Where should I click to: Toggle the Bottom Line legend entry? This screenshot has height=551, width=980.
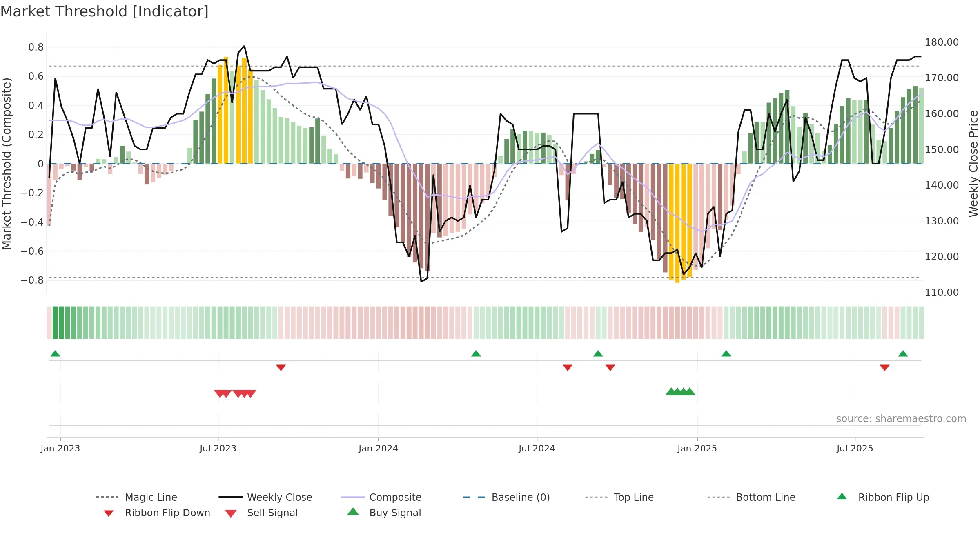(751, 497)
